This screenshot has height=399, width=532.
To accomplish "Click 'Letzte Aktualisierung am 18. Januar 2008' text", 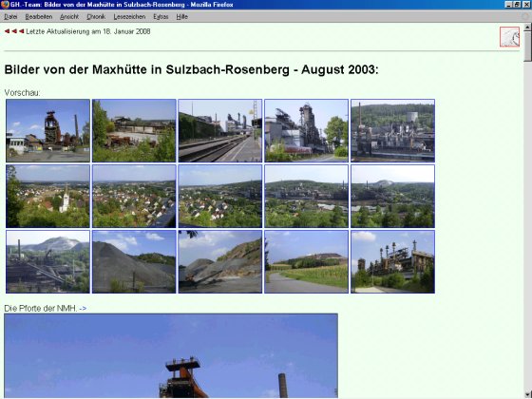I will click(x=88, y=31).
